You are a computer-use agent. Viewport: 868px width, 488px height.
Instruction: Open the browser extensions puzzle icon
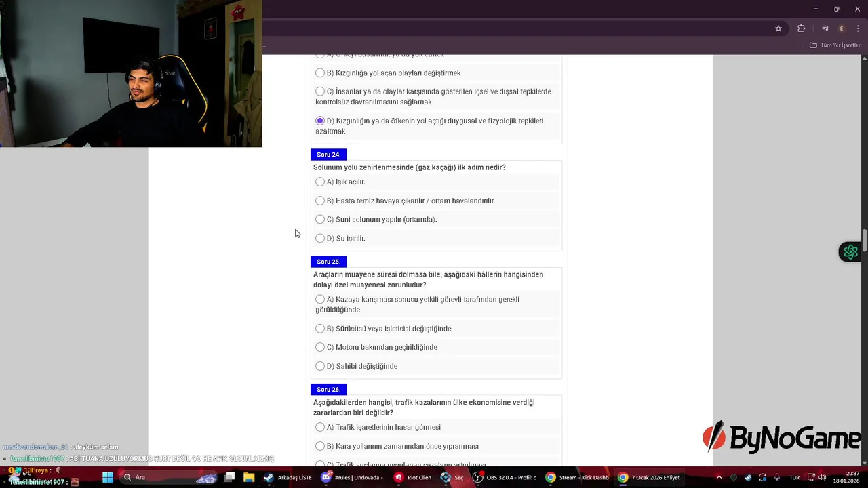point(801,28)
